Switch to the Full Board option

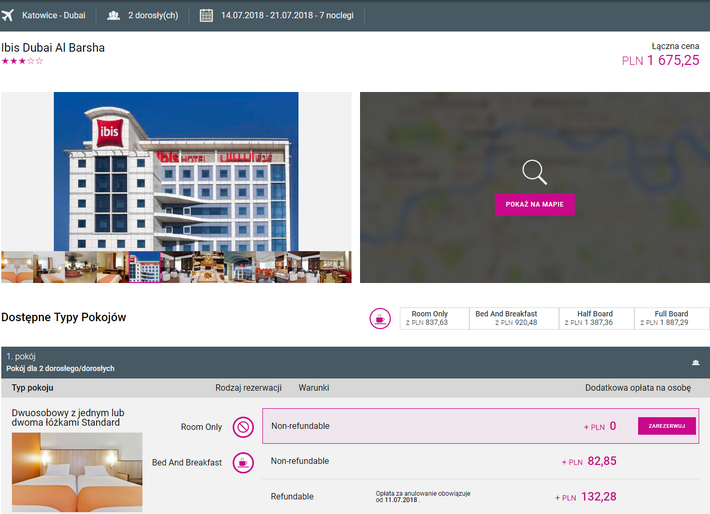coord(671,318)
